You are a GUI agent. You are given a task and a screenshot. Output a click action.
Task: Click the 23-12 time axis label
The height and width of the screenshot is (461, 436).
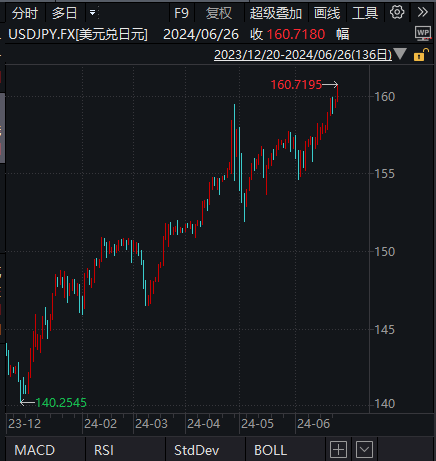tap(24, 424)
